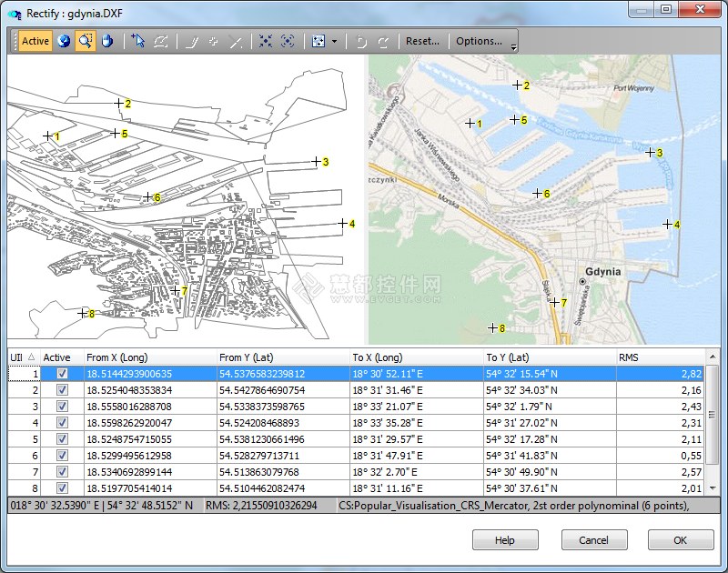Expand the toolbar overflow arrow

click(513, 47)
